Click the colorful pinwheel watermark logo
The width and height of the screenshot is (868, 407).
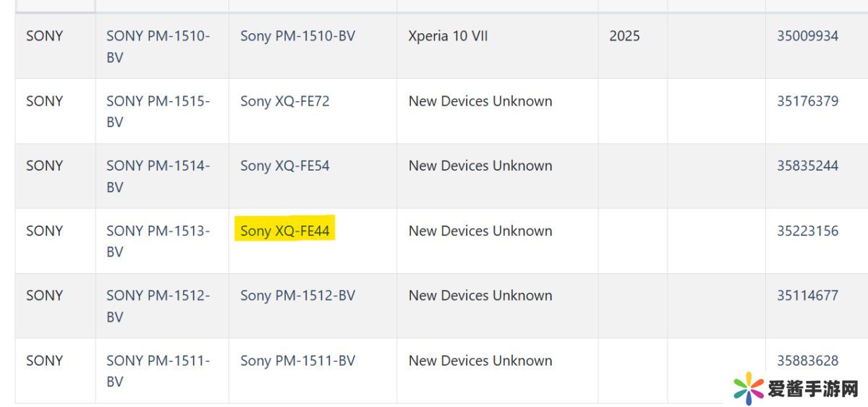coord(748,389)
